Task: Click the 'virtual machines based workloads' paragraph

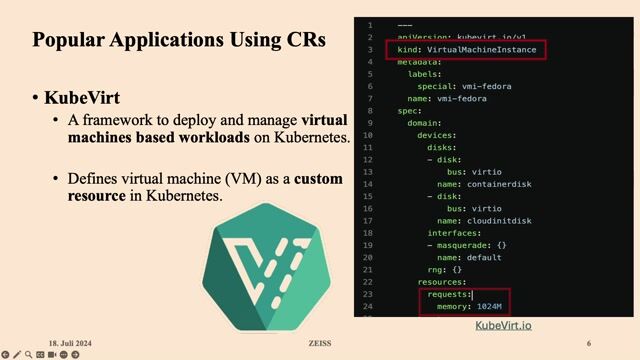Action: 209,129
